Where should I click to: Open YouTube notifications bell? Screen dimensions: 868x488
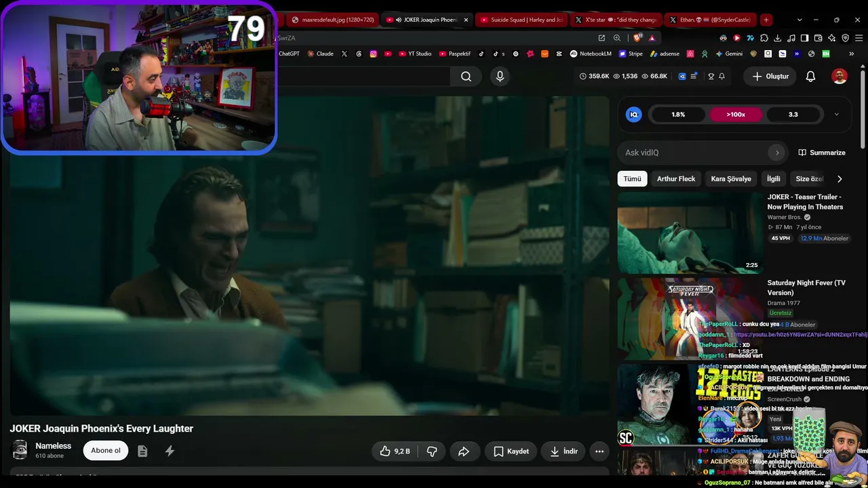pos(810,77)
